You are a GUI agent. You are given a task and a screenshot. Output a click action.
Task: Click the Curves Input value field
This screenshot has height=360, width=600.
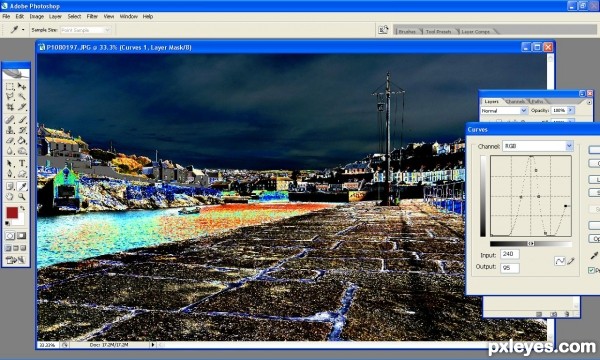coord(510,254)
